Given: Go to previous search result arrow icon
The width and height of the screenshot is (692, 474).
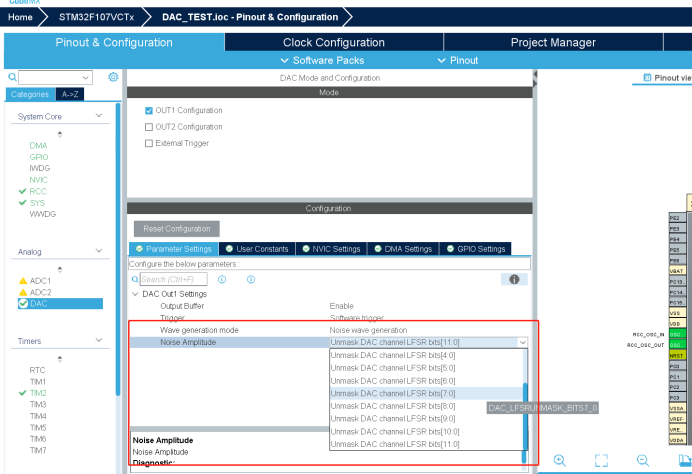Looking at the screenshot, I should pos(222,279).
